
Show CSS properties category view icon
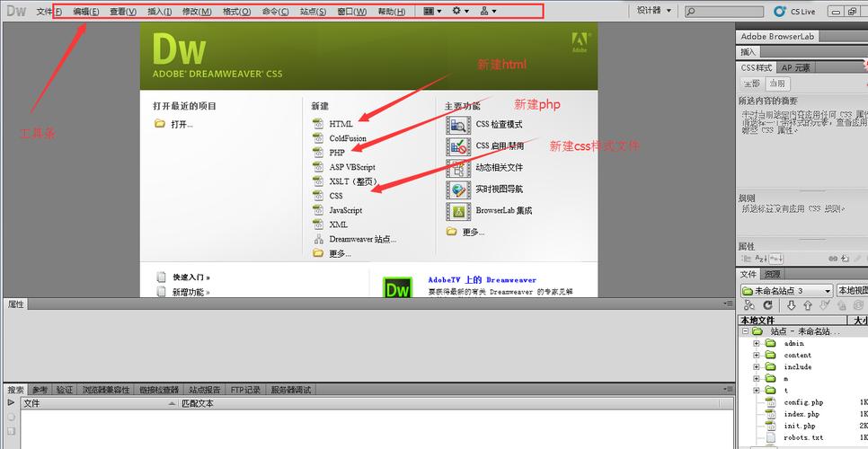[746, 259]
